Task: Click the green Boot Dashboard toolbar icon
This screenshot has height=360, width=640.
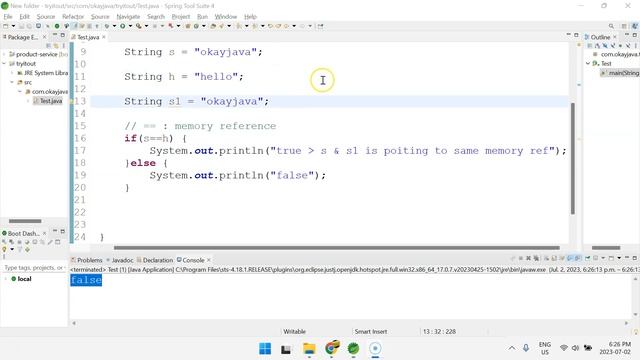Action: click(x=57, y=26)
